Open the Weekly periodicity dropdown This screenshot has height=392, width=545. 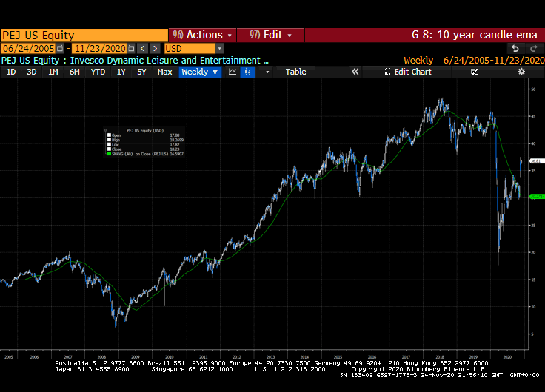tap(200, 72)
